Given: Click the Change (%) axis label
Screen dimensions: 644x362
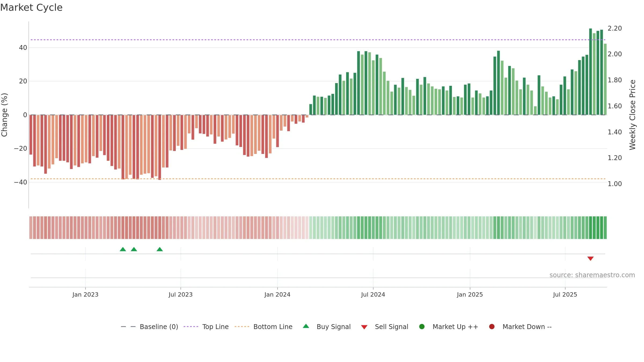Looking at the screenshot, I should [x=5, y=115].
